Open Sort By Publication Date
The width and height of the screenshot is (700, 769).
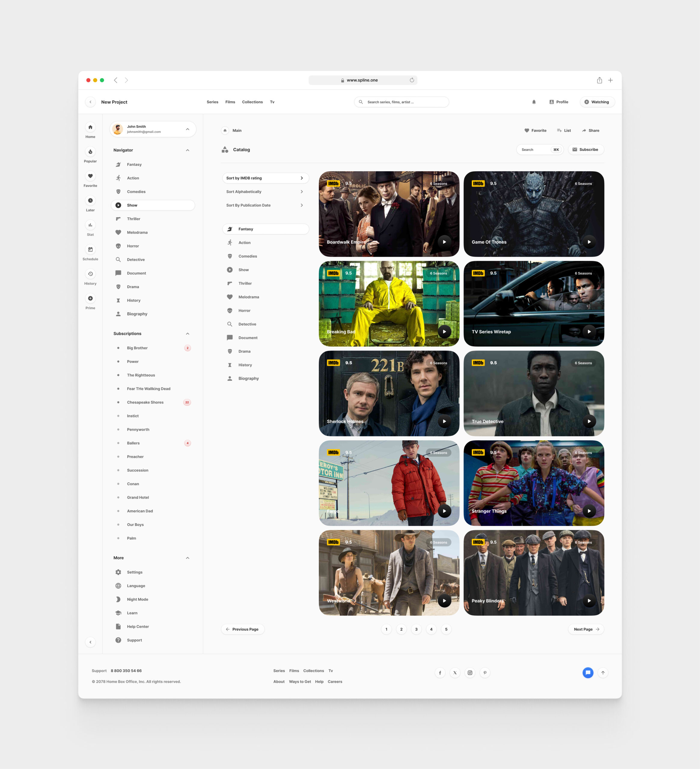coord(265,205)
